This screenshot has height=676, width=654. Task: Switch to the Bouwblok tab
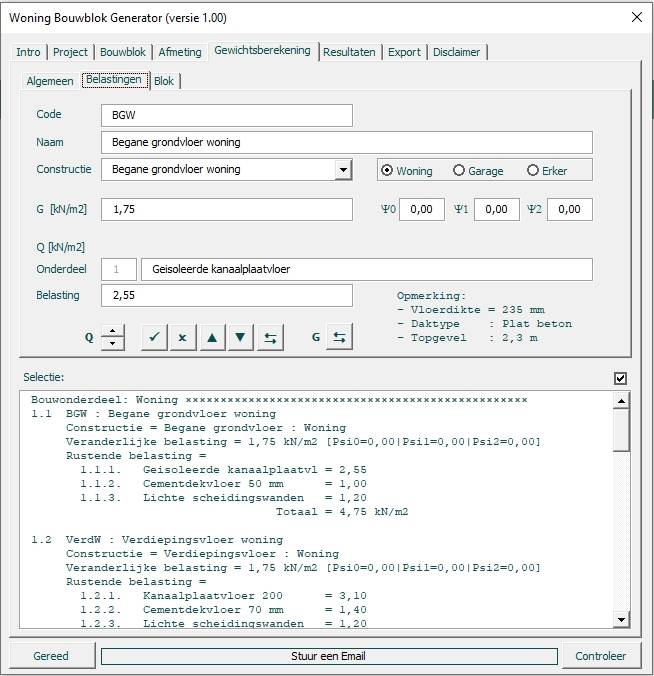coord(123,52)
